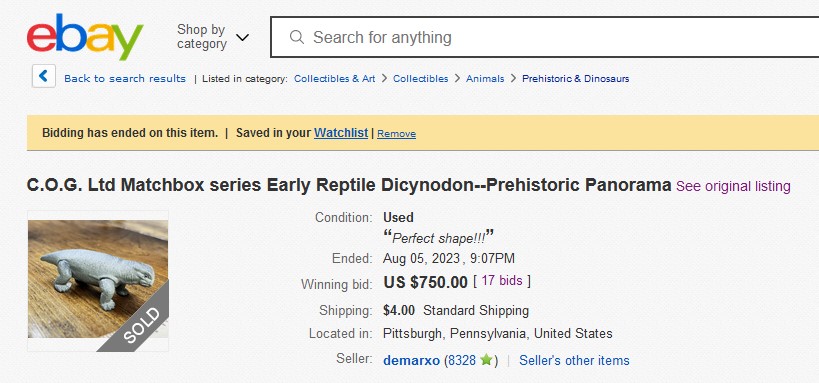Click the seller's green feedback star

(x=486, y=360)
